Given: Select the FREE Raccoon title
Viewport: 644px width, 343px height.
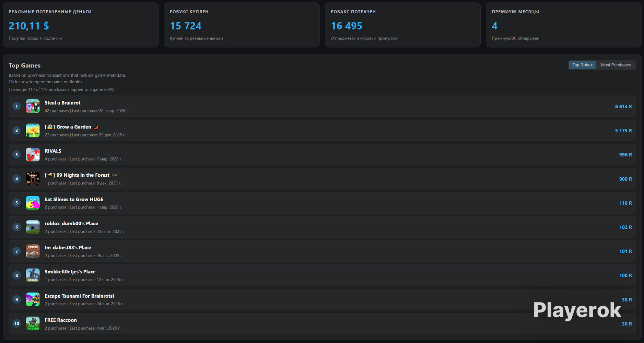Looking at the screenshot, I should coord(61,320).
